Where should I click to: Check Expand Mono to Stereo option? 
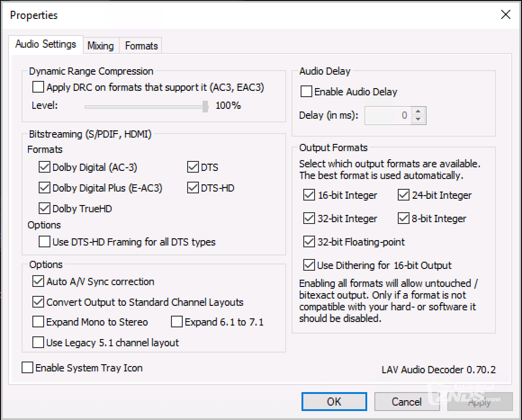[38, 322]
